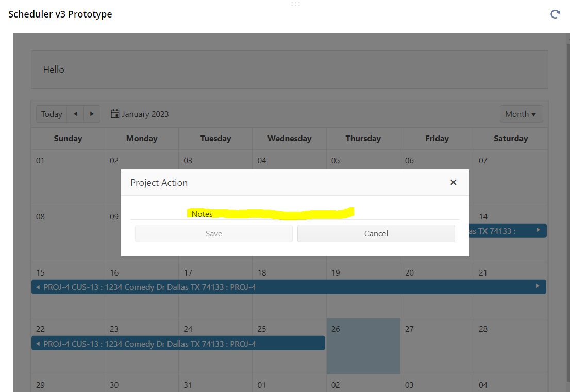Click the Hello panel text
This screenshot has width=570, height=392.
[54, 70]
